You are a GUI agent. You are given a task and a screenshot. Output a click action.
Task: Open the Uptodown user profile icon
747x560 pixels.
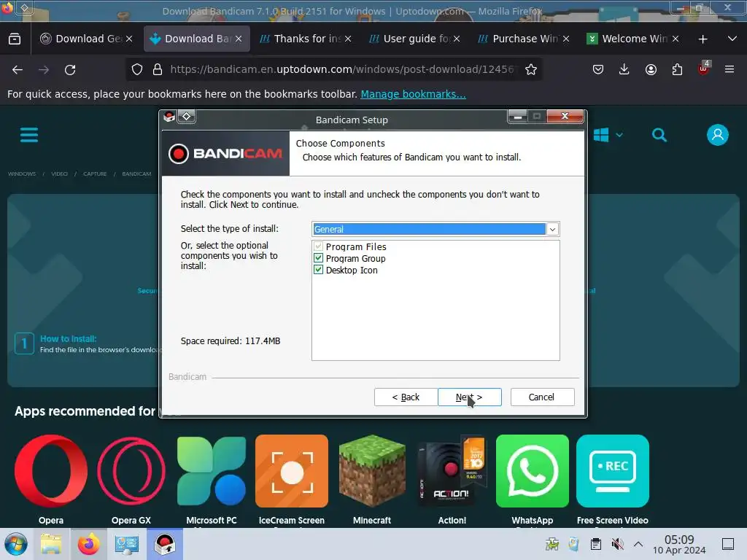(718, 135)
